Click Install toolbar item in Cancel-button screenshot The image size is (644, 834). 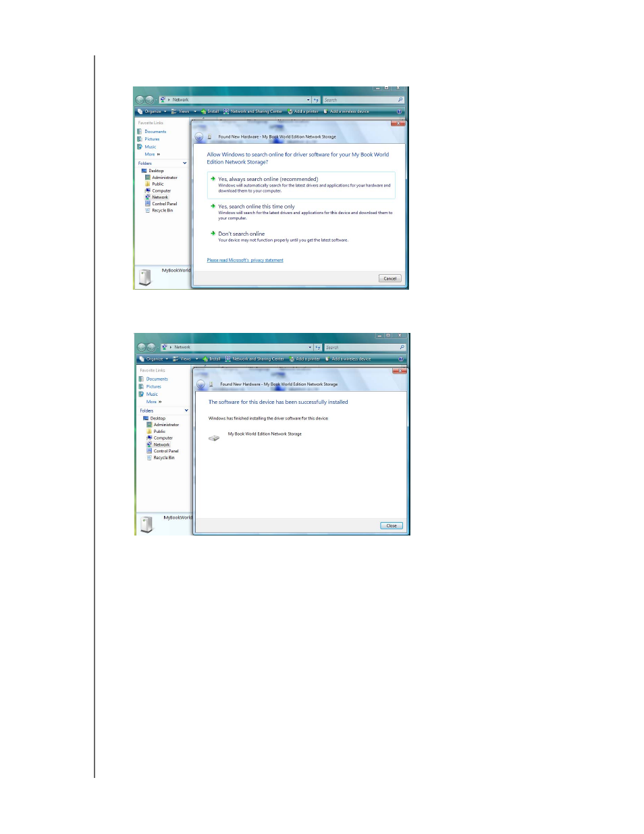click(x=210, y=111)
